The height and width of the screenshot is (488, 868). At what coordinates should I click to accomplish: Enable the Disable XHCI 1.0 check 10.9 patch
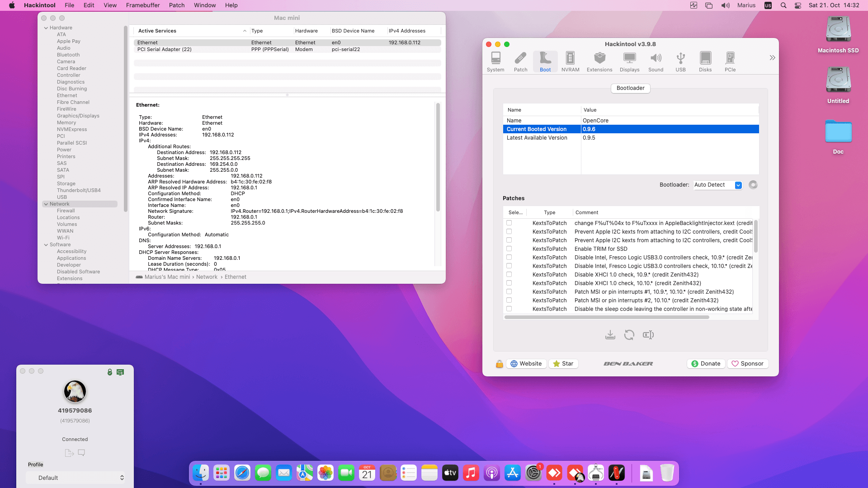509,274
